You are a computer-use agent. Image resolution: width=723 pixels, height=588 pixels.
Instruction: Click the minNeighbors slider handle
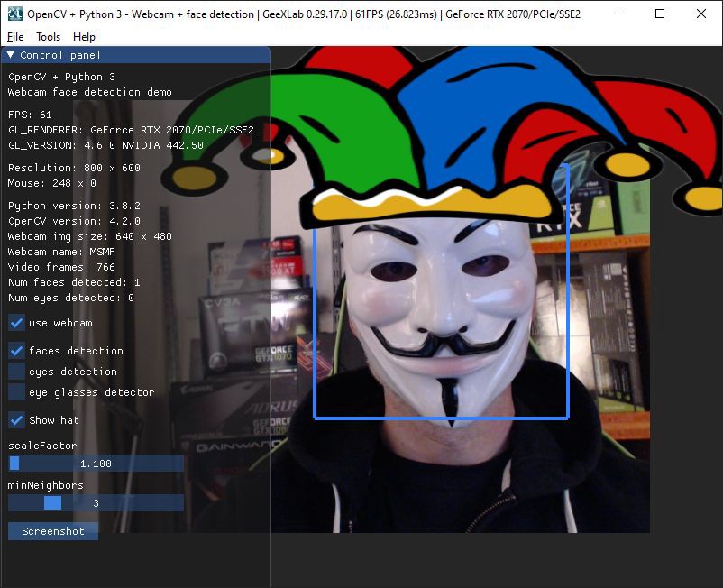pos(51,503)
